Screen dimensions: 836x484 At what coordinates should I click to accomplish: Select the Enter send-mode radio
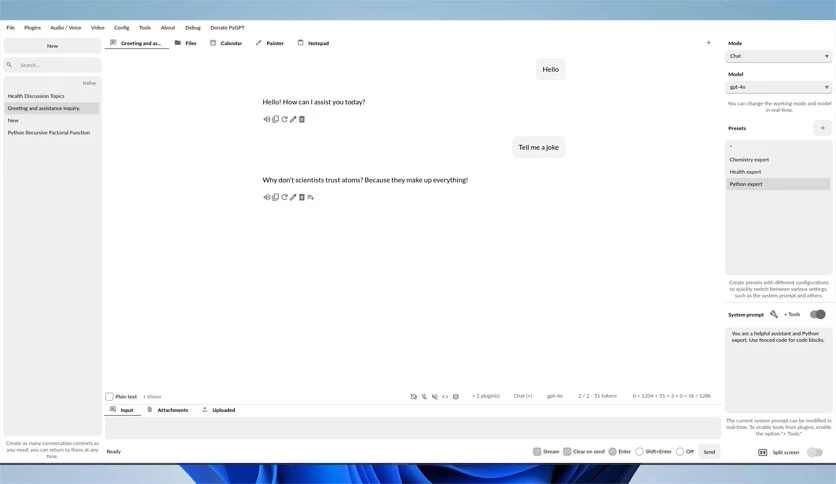[x=613, y=451]
